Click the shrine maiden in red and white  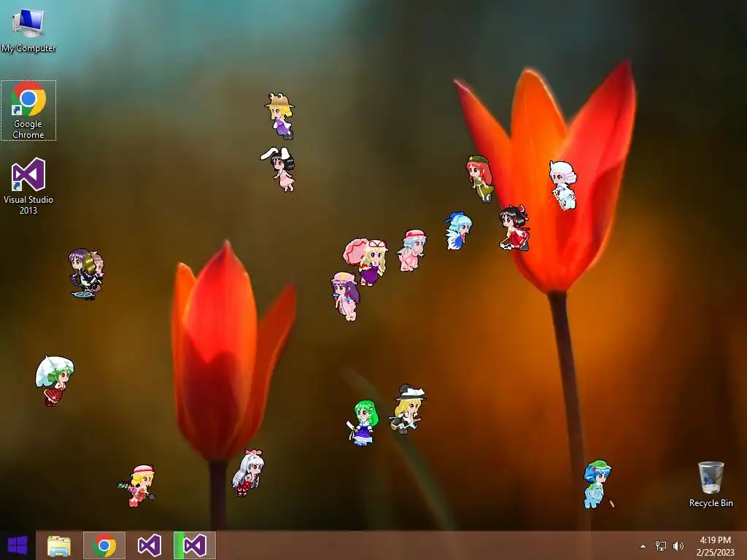click(x=514, y=228)
